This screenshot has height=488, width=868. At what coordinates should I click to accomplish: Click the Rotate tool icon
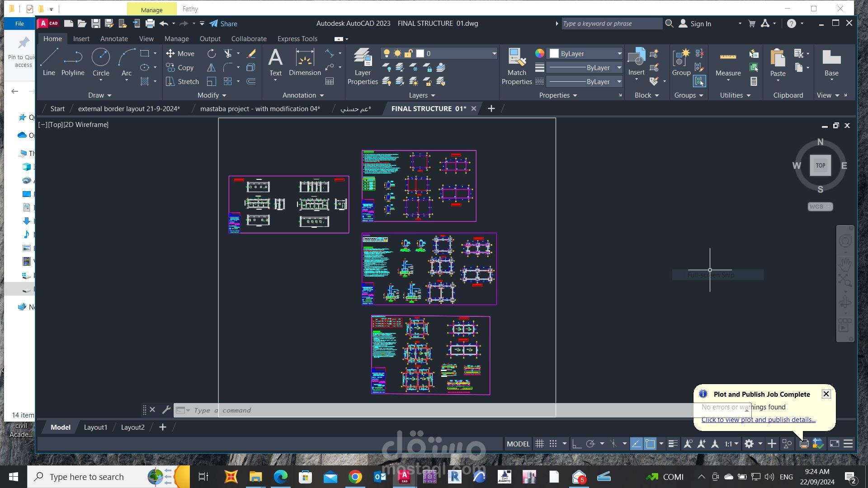(212, 53)
